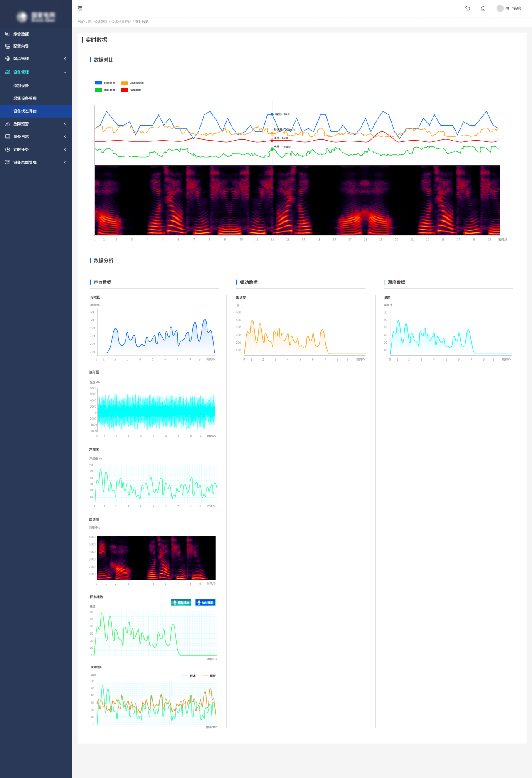This screenshot has width=532, height=778.
Task: Toggle the 声压数据 green legend series
Action: 105,90
